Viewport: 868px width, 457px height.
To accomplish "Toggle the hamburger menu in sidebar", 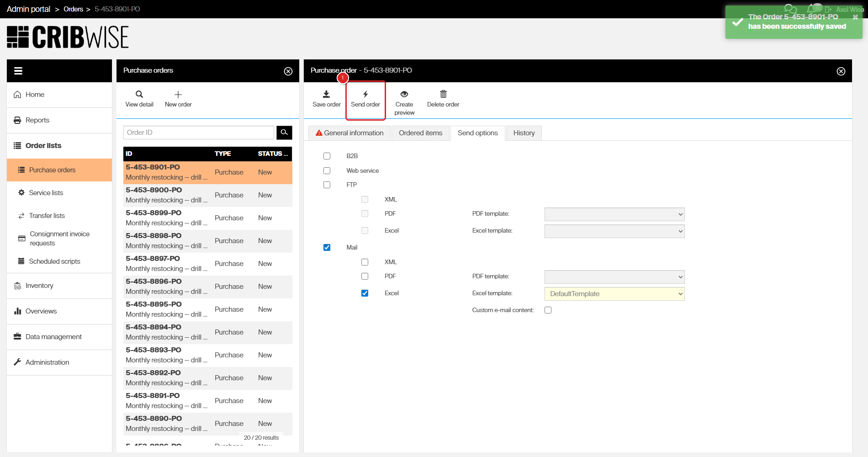I will pos(18,71).
